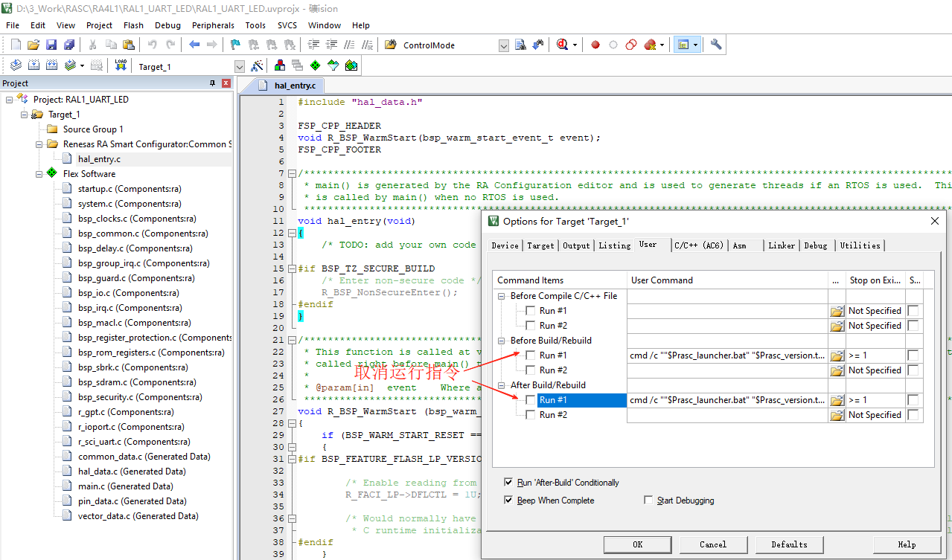The image size is (952, 560).
Task: Open Configuration with the wrench icon
Action: (x=716, y=45)
